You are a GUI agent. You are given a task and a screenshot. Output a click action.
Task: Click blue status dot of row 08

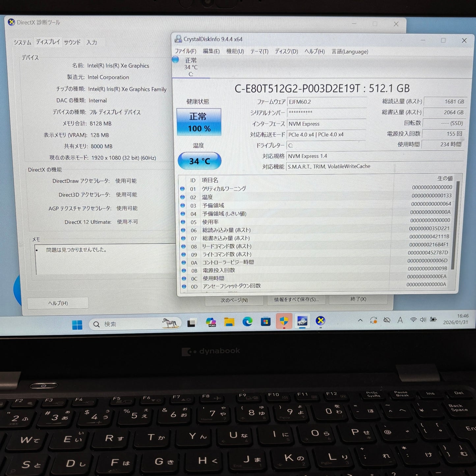pos(183,246)
